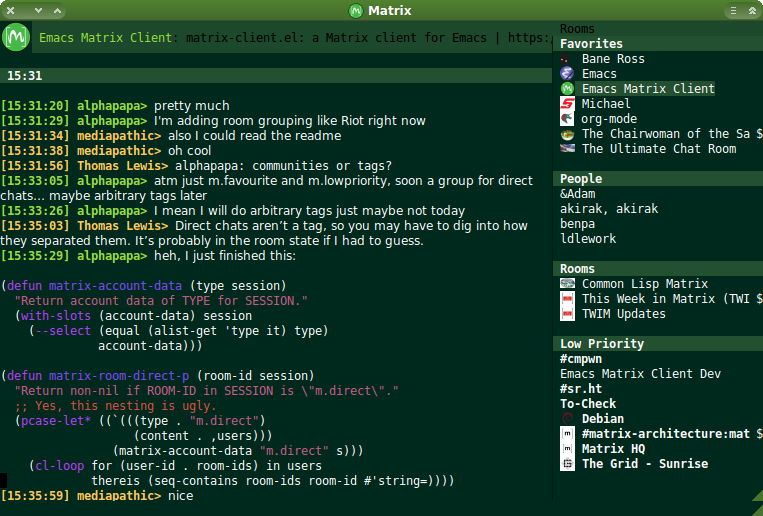Screen dimensions: 763x516
Task: Click the Debian swirl icon
Action: click(567, 419)
